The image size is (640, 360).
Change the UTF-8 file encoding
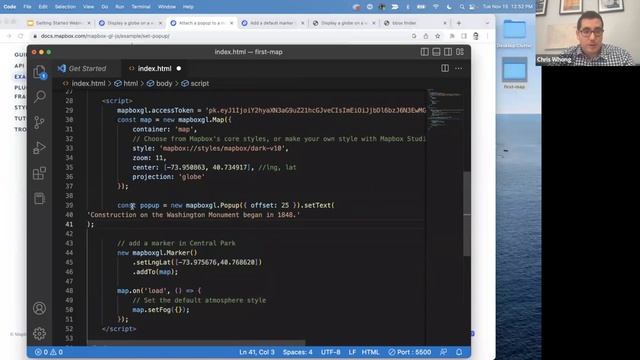coord(331,352)
